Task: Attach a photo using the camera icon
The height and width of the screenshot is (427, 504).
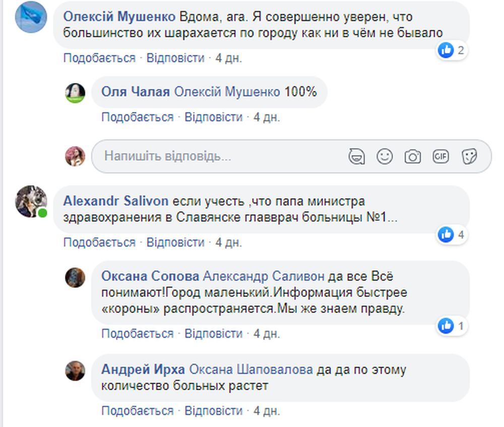Action: click(x=413, y=157)
